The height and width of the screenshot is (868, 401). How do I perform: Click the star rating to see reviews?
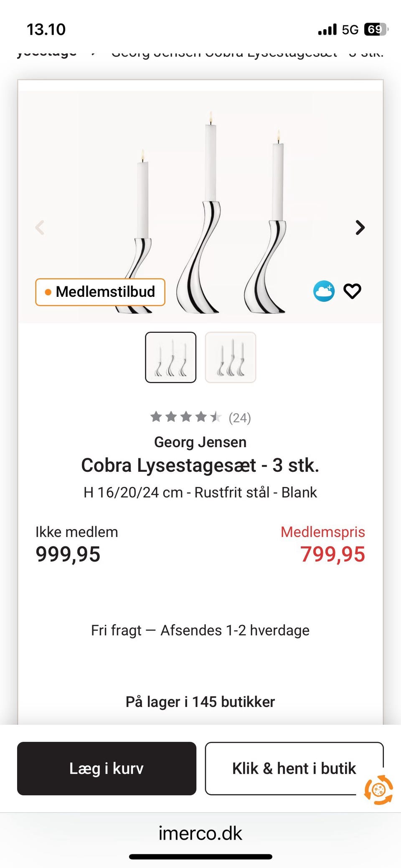[185, 417]
